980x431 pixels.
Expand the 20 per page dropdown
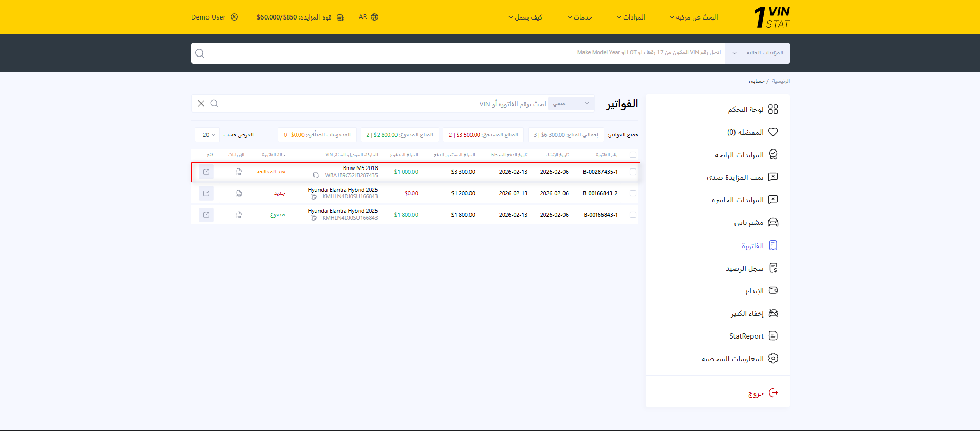[x=208, y=135]
